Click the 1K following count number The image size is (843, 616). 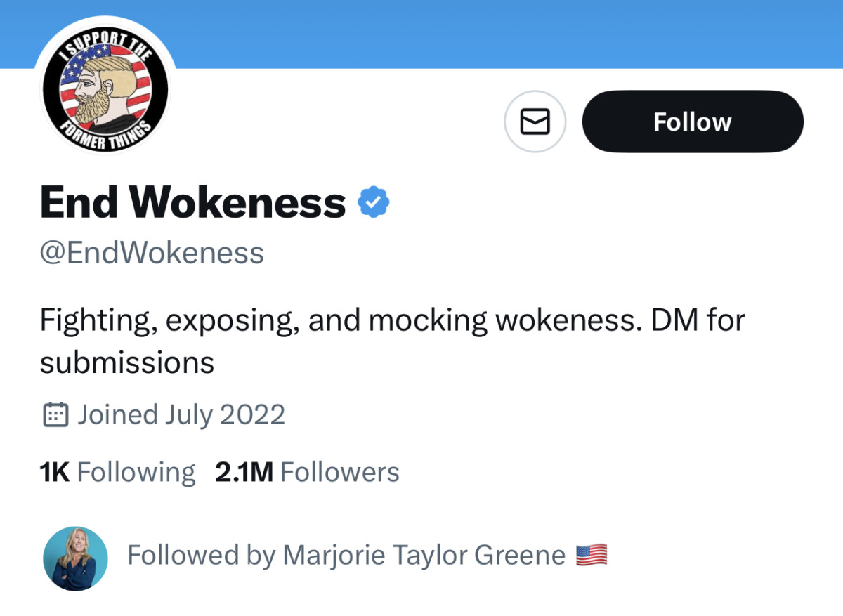point(55,472)
